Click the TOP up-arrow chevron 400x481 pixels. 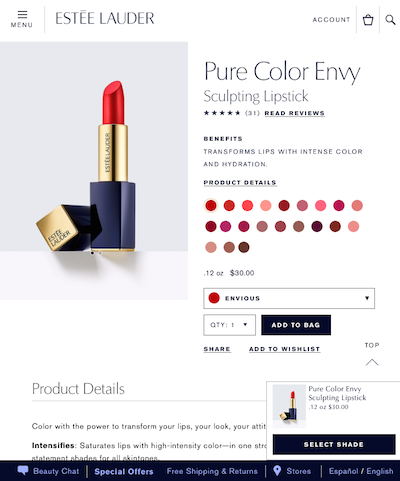372,362
